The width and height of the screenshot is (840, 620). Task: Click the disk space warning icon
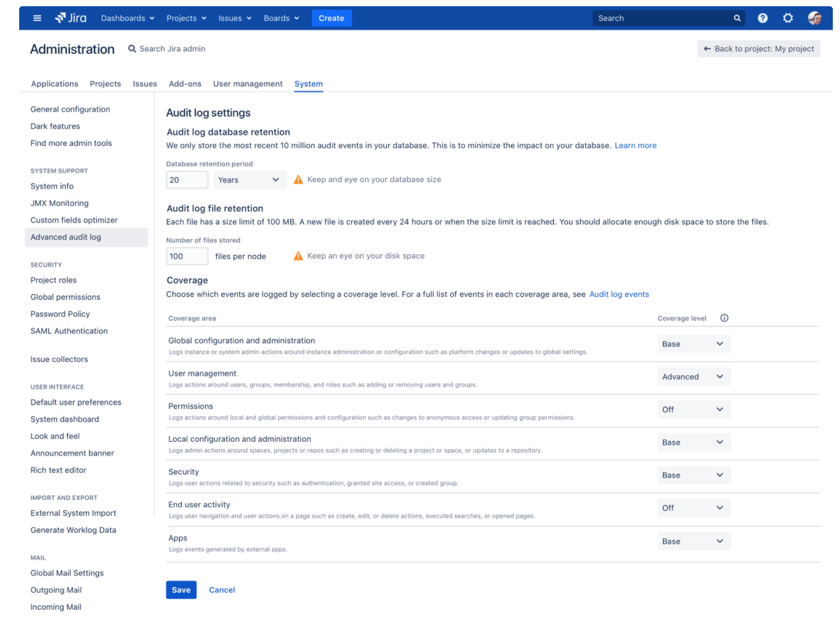click(298, 256)
